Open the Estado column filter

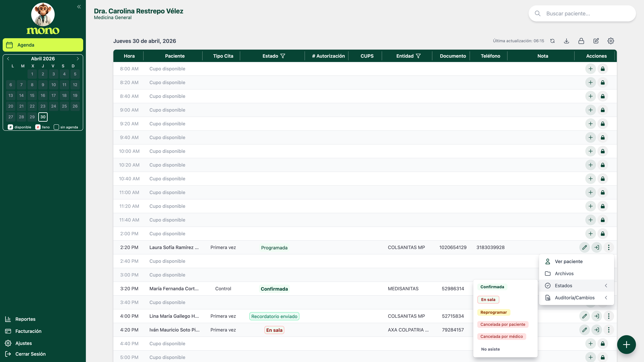tap(283, 56)
